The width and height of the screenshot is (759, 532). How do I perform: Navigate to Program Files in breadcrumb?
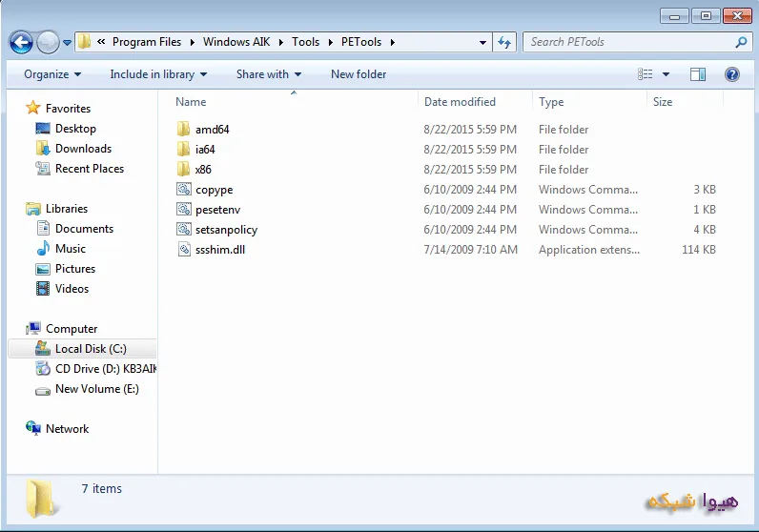tap(147, 42)
